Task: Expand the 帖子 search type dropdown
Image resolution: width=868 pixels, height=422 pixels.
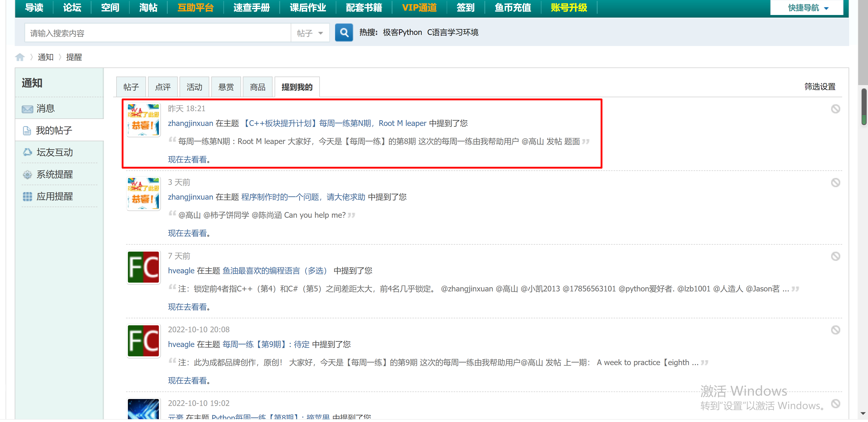Action: (310, 33)
